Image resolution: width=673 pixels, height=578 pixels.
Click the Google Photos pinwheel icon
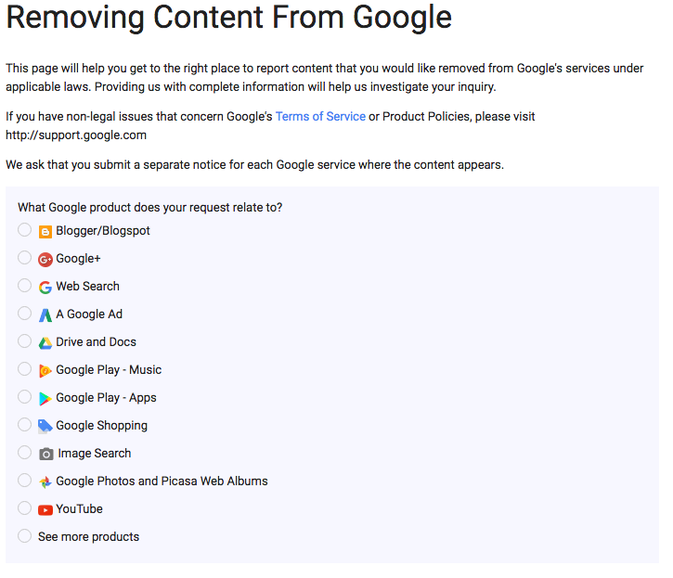(x=45, y=481)
